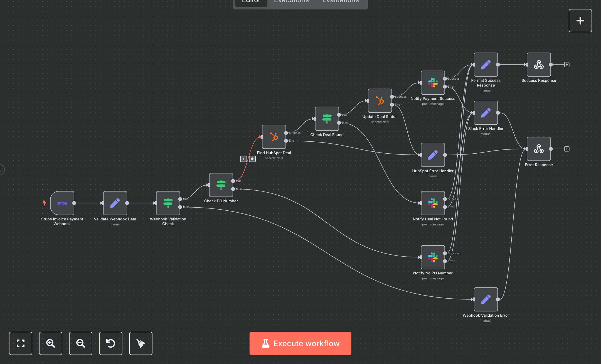Zoom in on the canvas
The width and height of the screenshot is (601, 364).
click(51, 343)
